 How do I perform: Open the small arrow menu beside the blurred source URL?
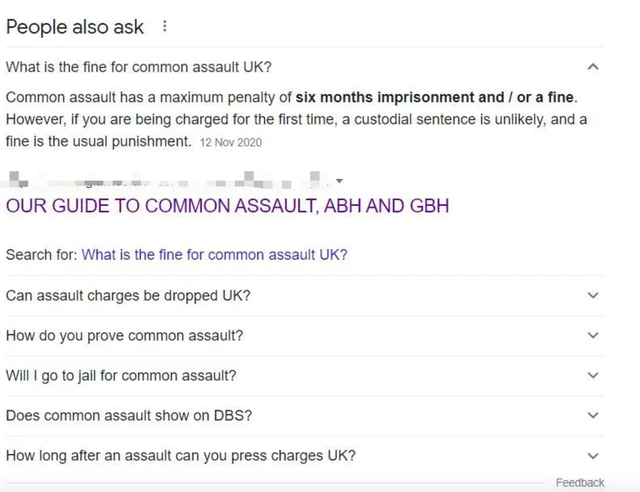(x=340, y=181)
